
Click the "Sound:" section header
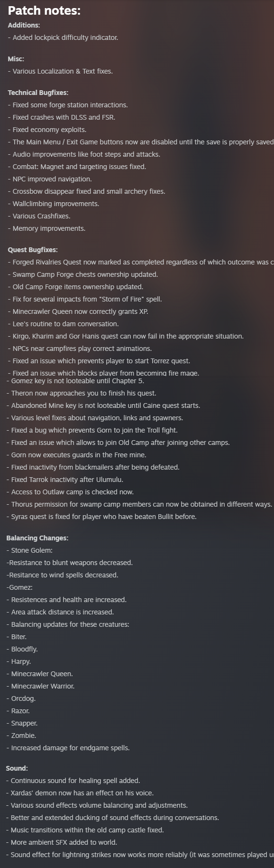pyautogui.click(x=17, y=768)
